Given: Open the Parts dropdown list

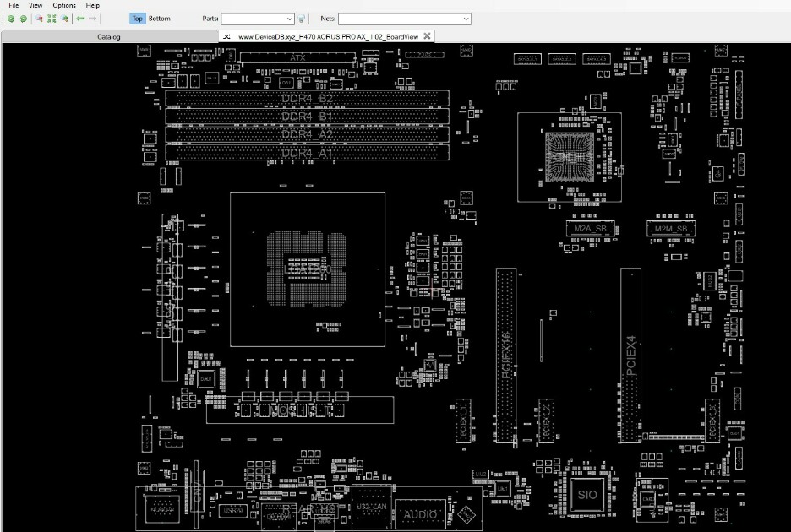Looking at the screenshot, I should [290, 19].
